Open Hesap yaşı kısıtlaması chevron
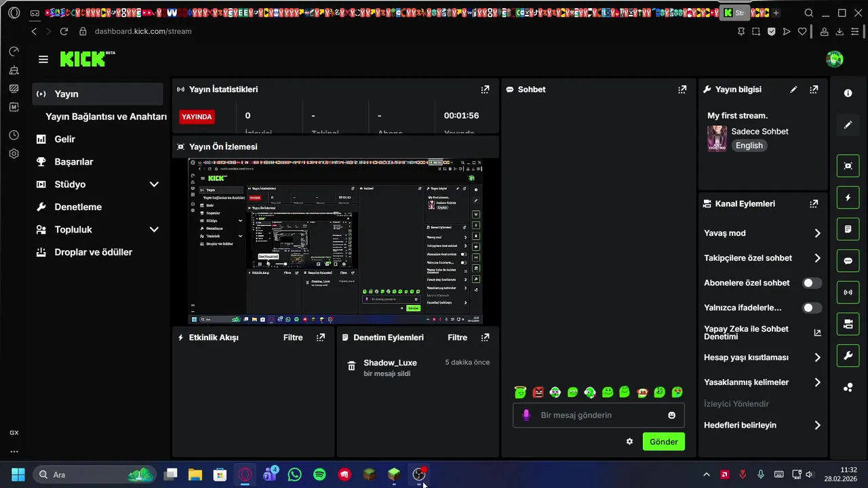The width and height of the screenshot is (868, 488). 817,357
